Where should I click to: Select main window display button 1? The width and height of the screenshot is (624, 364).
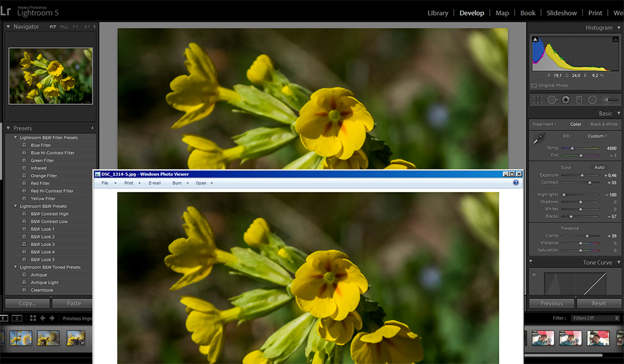(4, 318)
